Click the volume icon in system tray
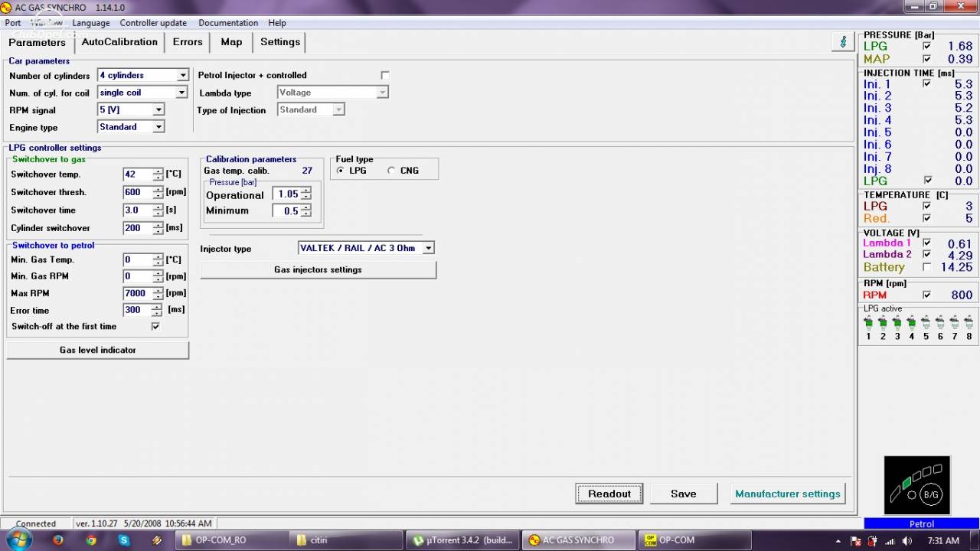980x551 pixels. (x=907, y=541)
